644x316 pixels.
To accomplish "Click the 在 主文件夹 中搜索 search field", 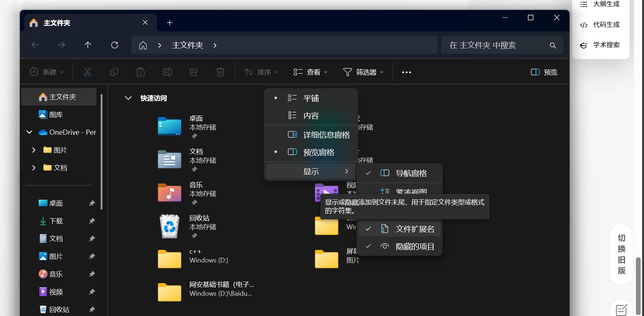I will point(502,45).
